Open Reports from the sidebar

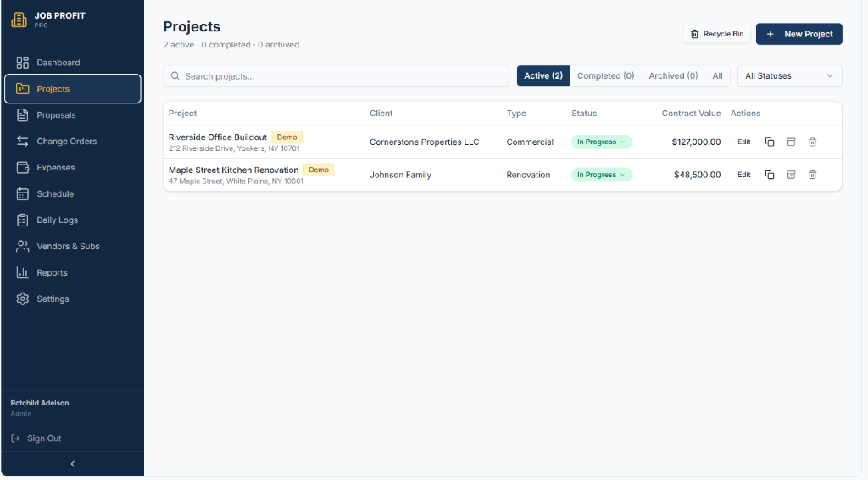[x=73, y=272]
